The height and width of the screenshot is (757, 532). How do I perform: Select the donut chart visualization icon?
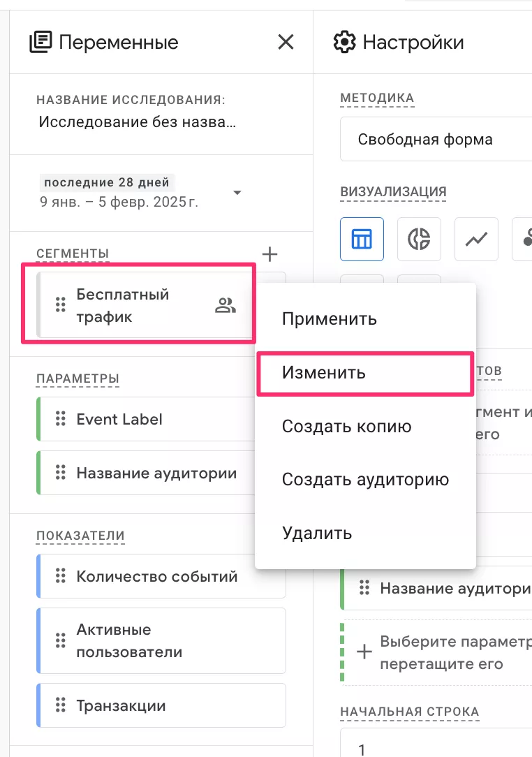click(x=419, y=239)
